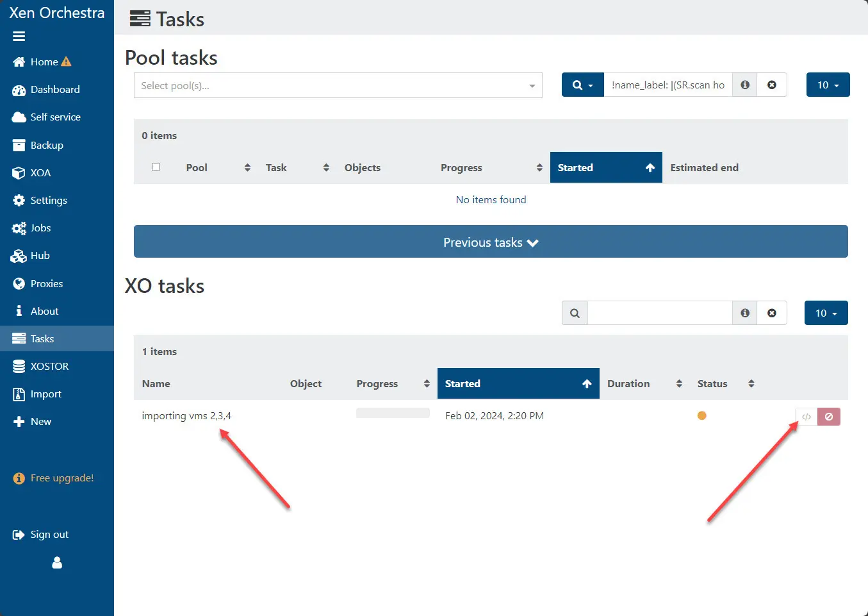The height and width of the screenshot is (616, 868).
Task: Sign out of Xen Orchestra
Action: (49, 535)
